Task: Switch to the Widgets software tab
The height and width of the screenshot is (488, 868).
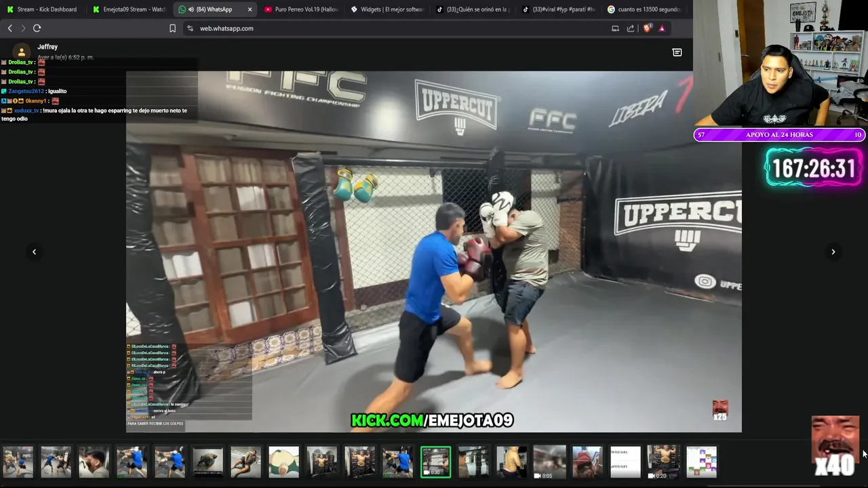Action: [387, 9]
